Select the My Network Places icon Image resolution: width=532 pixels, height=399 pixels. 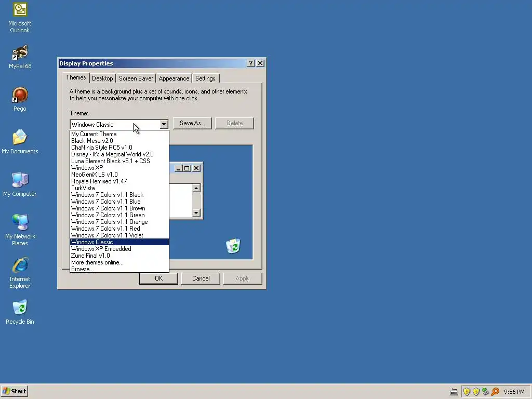(20, 230)
